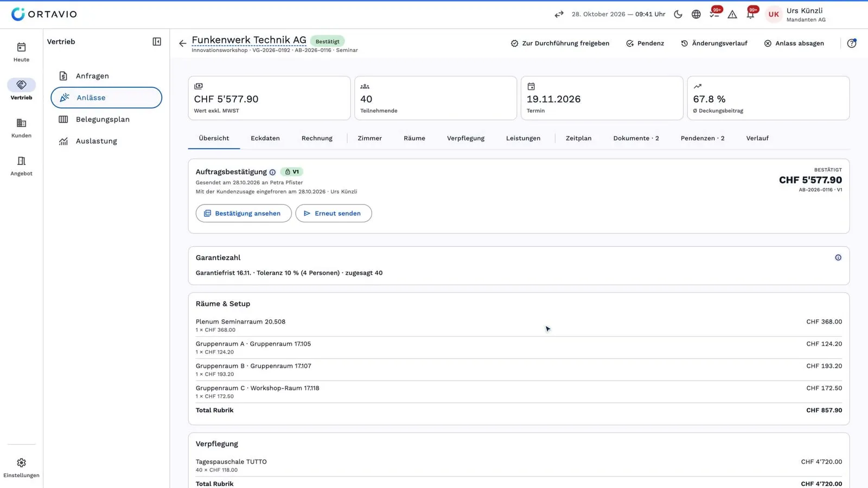Collapse the Vertrieb sidebar panel

(x=157, y=42)
